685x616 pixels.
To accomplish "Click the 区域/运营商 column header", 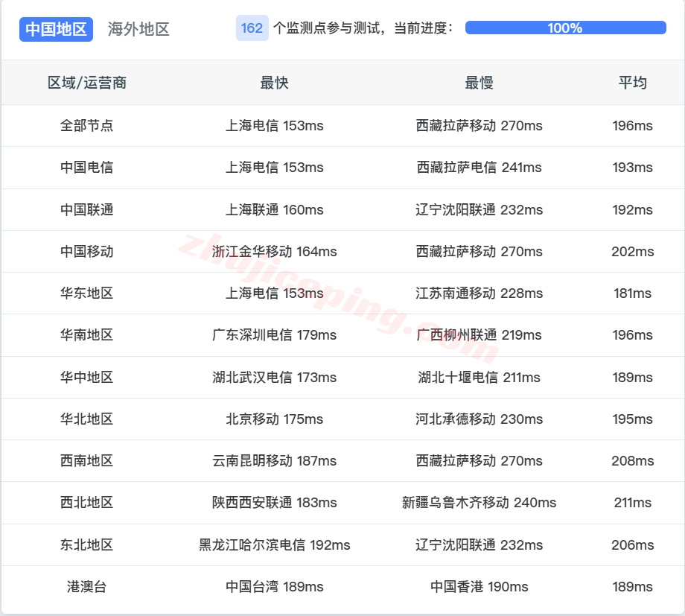I will 86,83.
